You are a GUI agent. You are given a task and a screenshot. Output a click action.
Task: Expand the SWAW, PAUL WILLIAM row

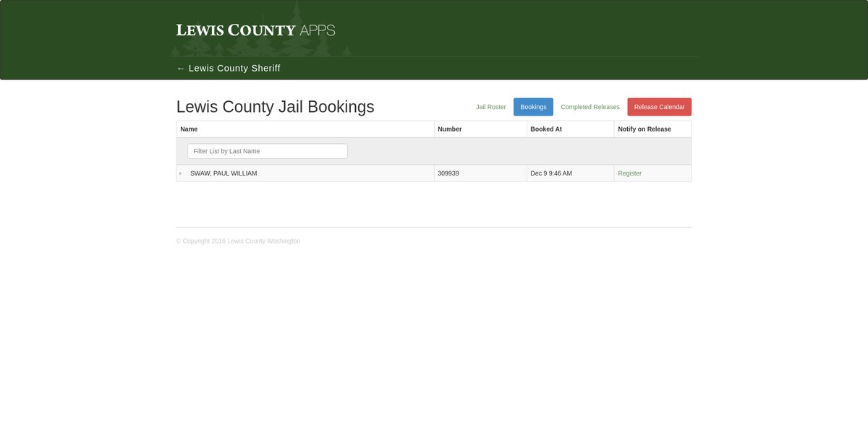click(180, 173)
